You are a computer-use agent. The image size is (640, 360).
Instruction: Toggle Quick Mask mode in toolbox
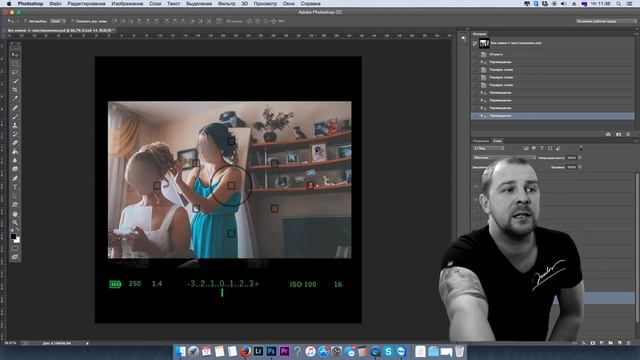15,248
